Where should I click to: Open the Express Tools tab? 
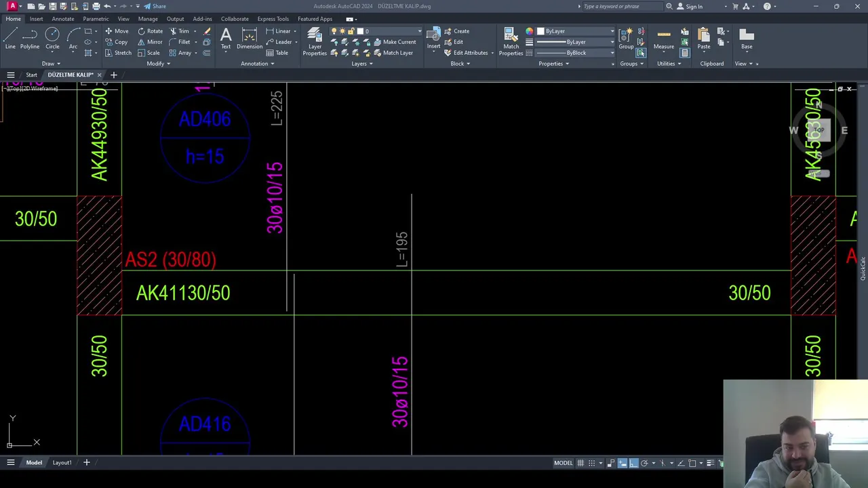pos(273,19)
